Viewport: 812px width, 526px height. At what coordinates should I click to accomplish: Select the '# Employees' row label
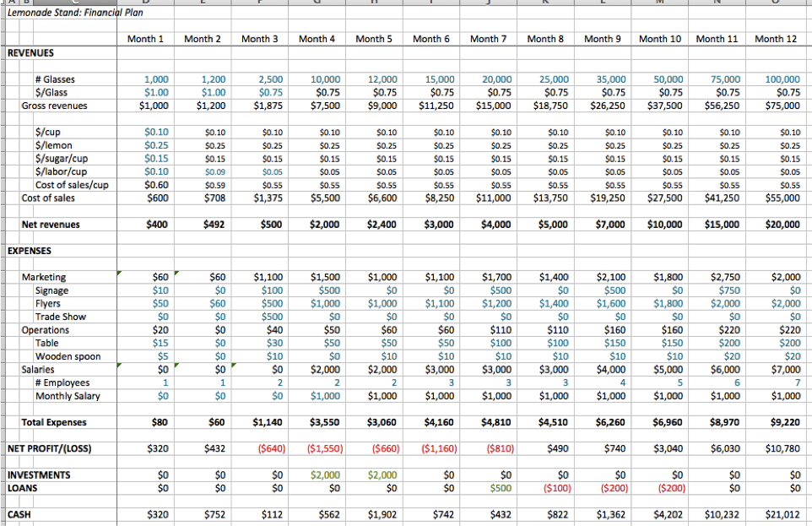62,382
